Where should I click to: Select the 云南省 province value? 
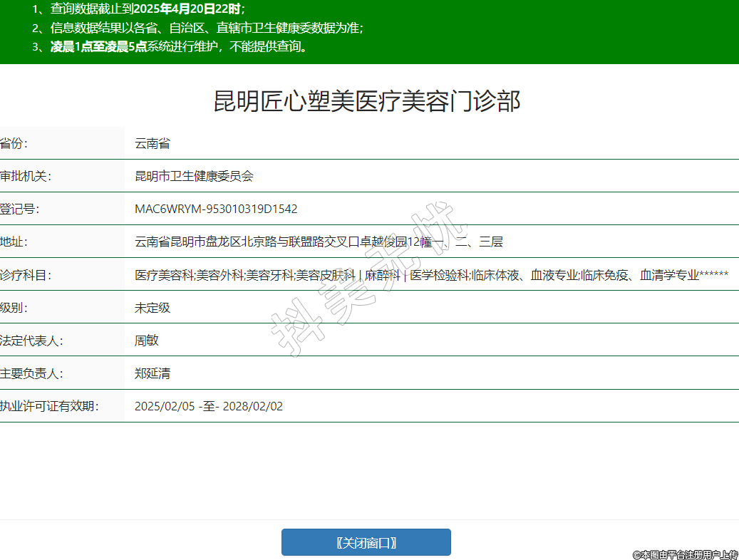153,143
